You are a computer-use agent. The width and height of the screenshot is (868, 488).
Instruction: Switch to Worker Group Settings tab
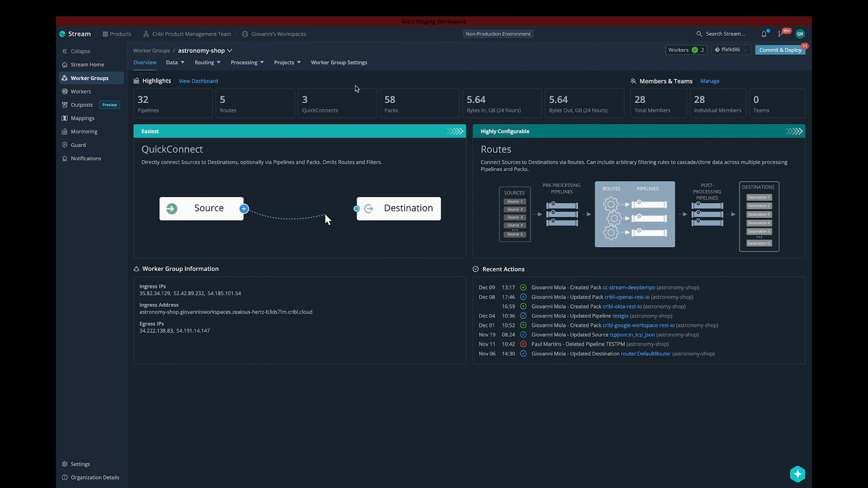tap(339, 62)
